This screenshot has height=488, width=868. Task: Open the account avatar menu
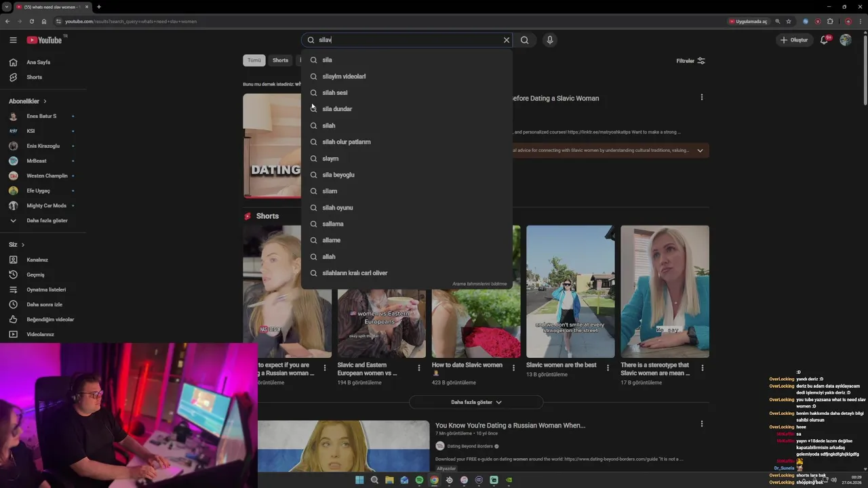(846, 40)
